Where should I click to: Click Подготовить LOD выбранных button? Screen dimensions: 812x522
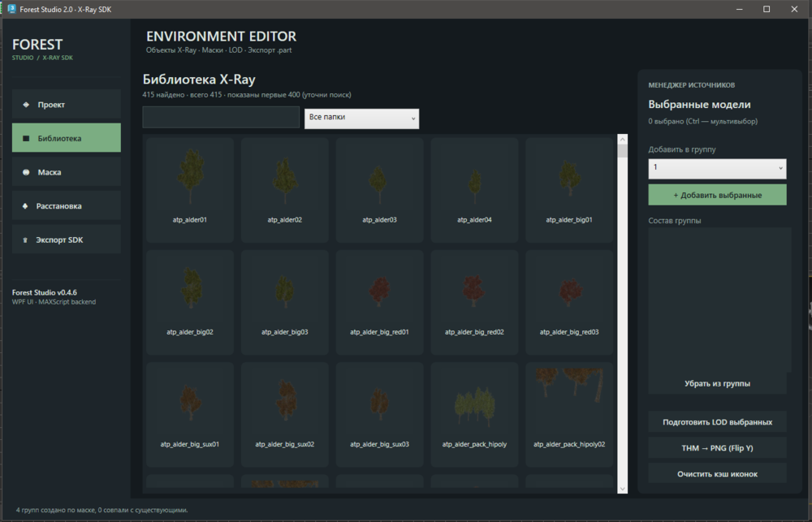click(717, 421)
